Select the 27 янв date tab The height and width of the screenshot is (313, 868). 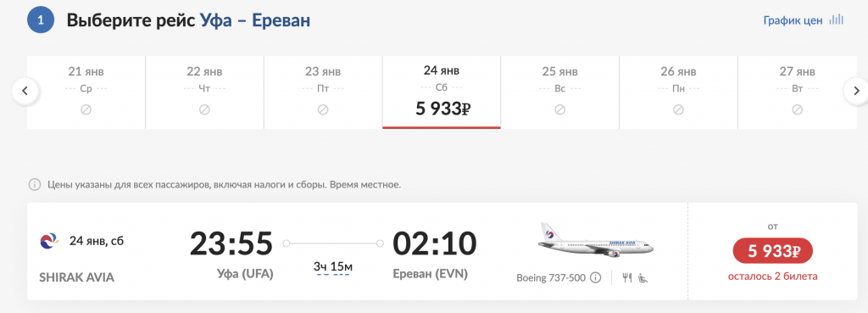[x=797, y=92]
